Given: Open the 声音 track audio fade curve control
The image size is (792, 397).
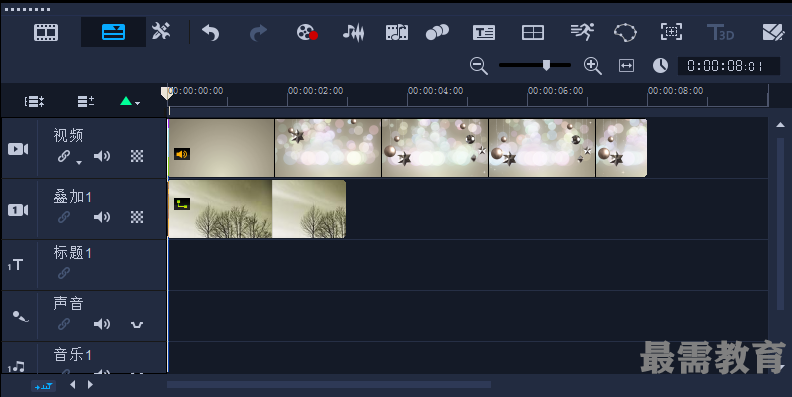Looking at the screenshot, I should tap(137, 325).
